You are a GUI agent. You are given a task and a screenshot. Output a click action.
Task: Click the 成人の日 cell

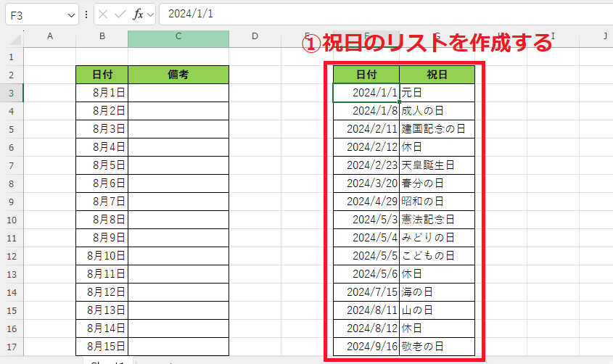(x=437, y=111)
